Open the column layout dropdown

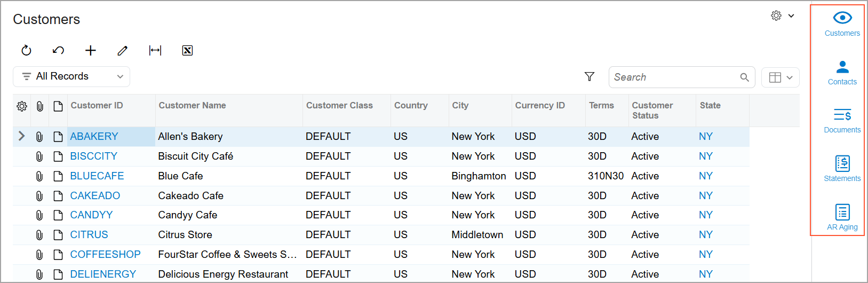click(x=781, y=77)
